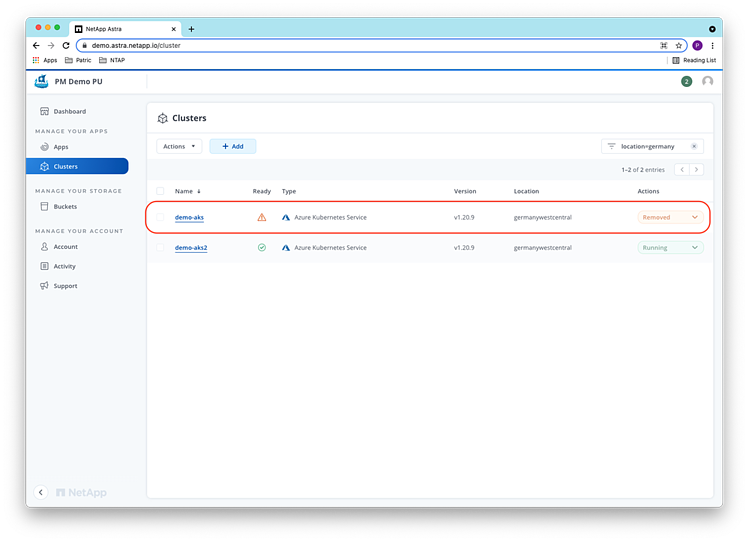Screen dimensions: 749x542
Task: Select the demo-aks2 row checkbox
Action: pyautogui.click(x=160, y=247)
